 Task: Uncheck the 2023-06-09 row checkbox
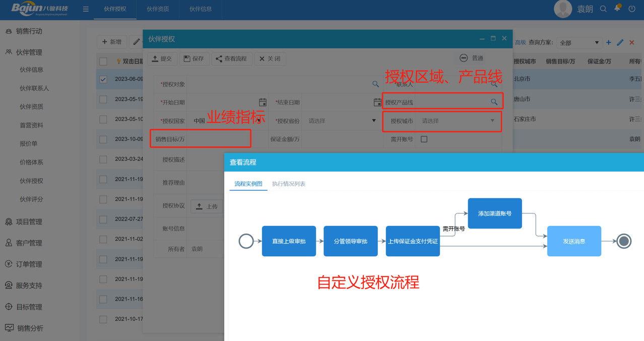click(103, 79)
